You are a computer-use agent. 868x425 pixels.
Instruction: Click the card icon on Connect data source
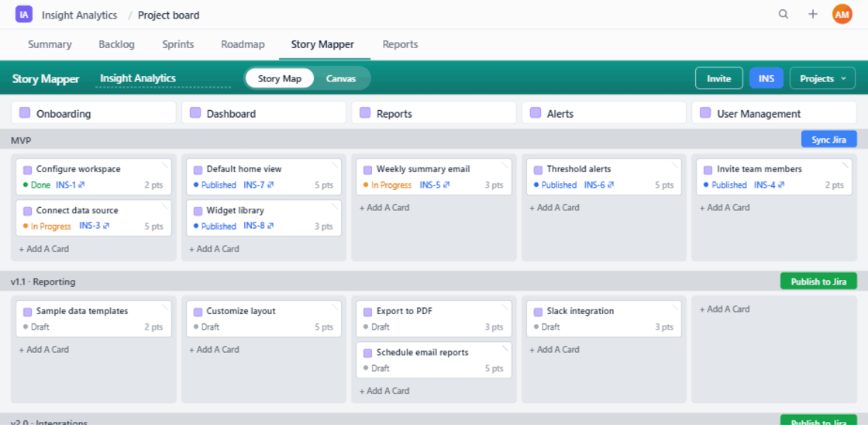pyautogui.click(x=28, y=211)
